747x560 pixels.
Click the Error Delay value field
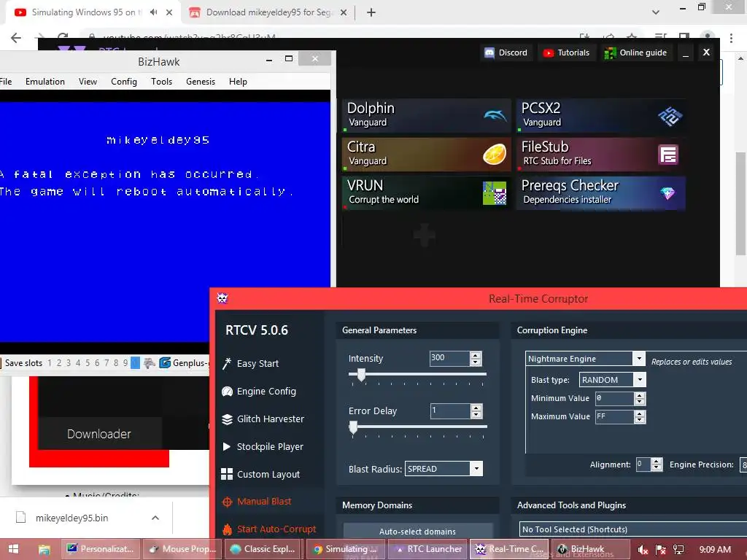[x=449, y=411]
